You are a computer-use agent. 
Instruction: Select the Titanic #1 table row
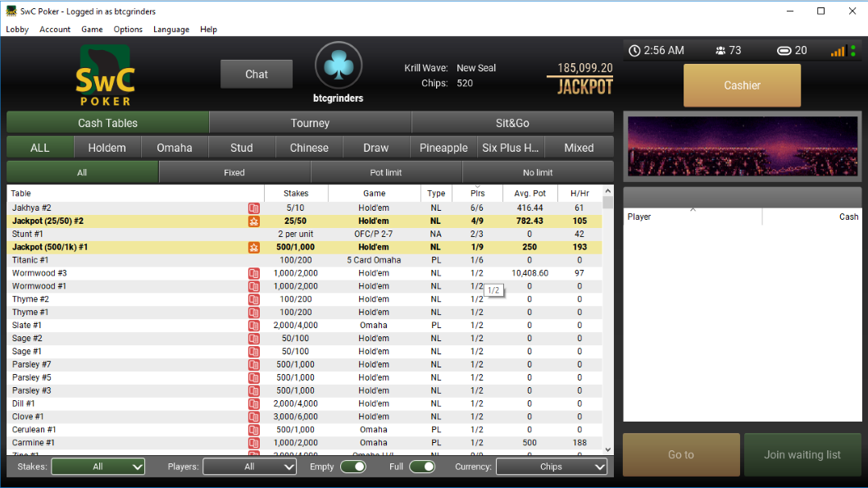coord(304,260)
